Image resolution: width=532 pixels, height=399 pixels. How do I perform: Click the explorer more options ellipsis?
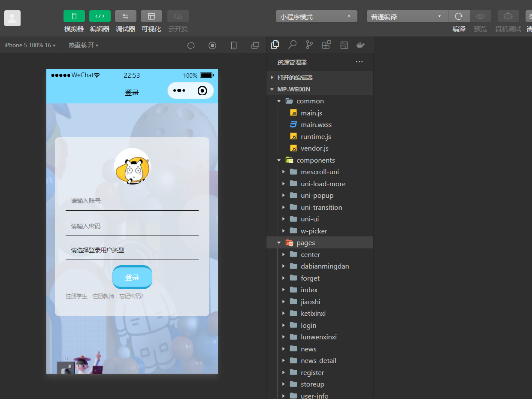(360, 62)
